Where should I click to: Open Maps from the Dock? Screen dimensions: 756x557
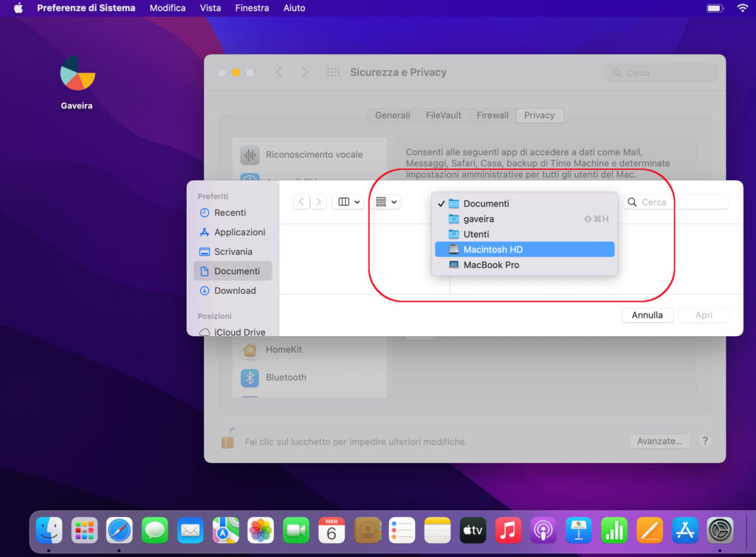pos(226,530)
